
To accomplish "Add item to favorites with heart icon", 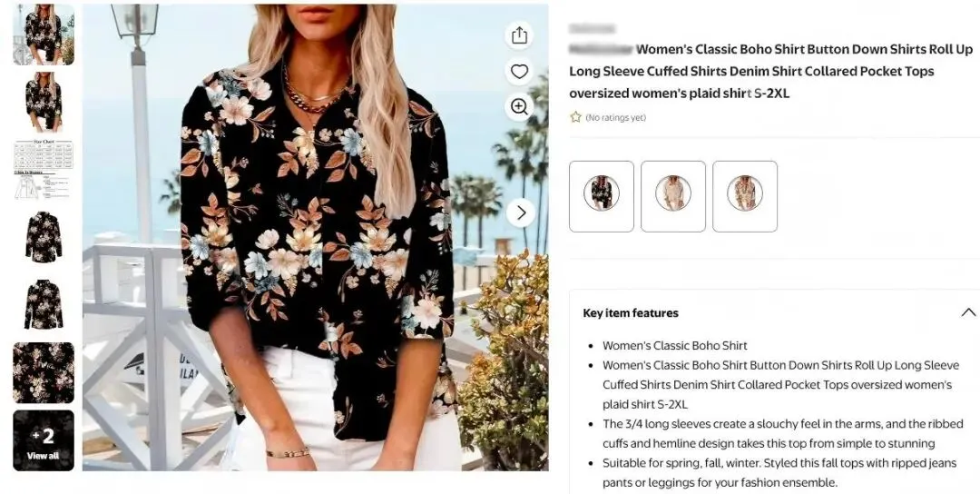I will 519,72.
